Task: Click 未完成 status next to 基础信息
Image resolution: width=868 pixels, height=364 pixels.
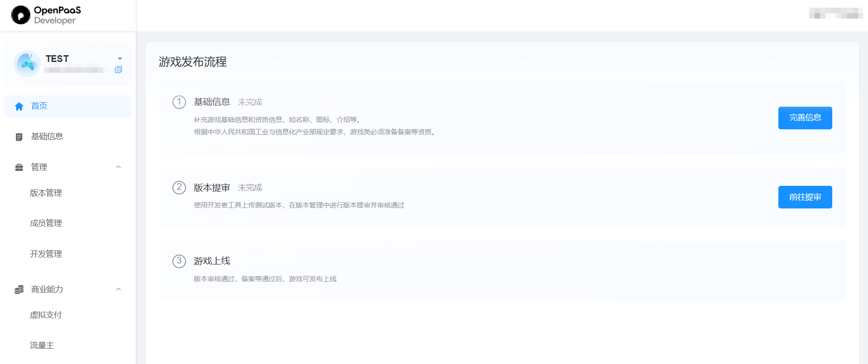Action: pyautogui.click(x=250, y=102)
